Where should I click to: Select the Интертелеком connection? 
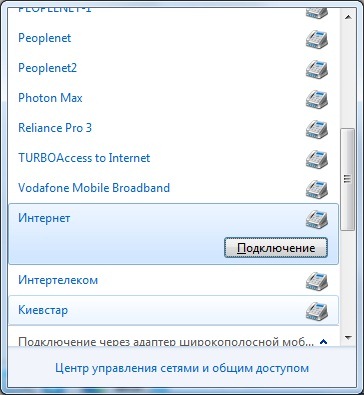173,280
